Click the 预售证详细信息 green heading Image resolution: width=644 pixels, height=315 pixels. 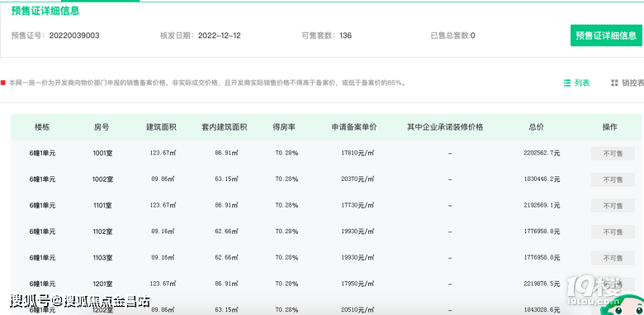pos(45,11)
